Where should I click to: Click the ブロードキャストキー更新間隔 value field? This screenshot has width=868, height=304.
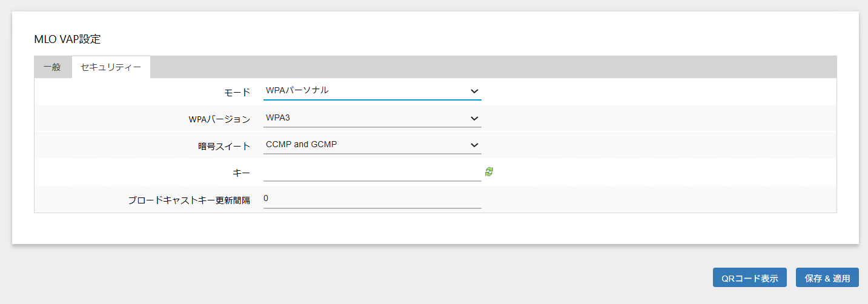click(x=372, y=199)
